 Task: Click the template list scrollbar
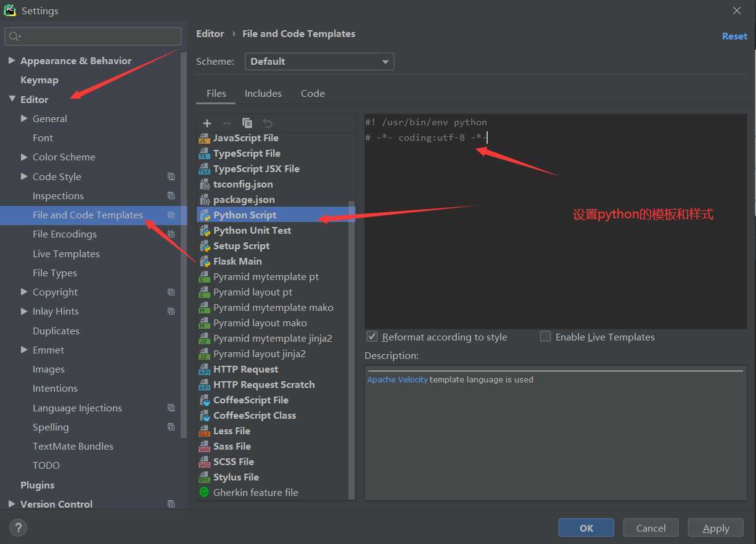tap(351, 350)
